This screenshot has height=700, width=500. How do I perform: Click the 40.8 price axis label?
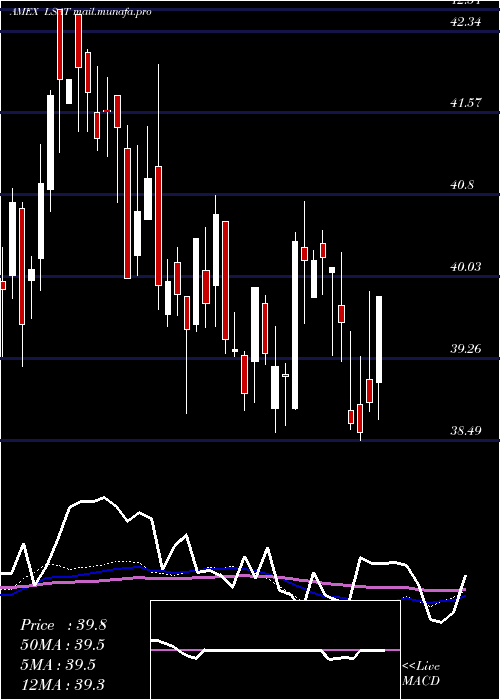pos(462,184)
